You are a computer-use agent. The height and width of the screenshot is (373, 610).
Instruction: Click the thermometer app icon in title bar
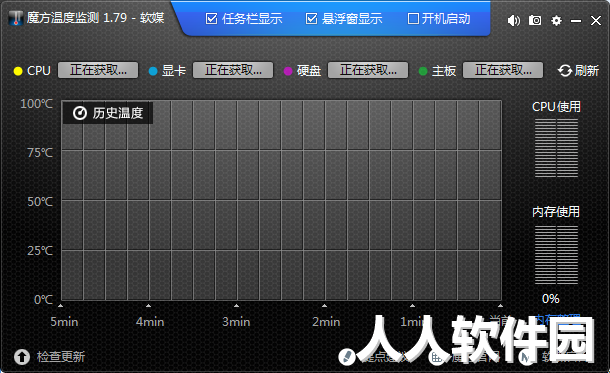click(16, 18)
